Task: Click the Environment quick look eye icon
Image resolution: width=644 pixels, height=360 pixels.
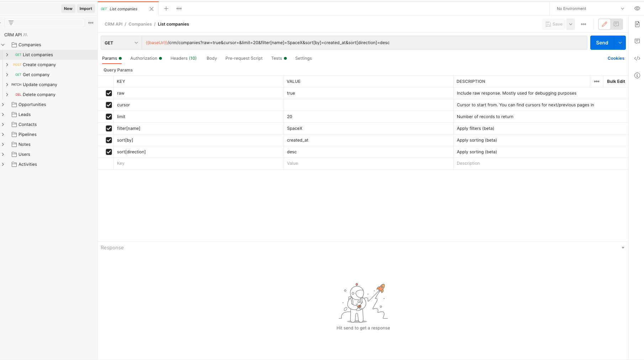Action: click(637, 8)
